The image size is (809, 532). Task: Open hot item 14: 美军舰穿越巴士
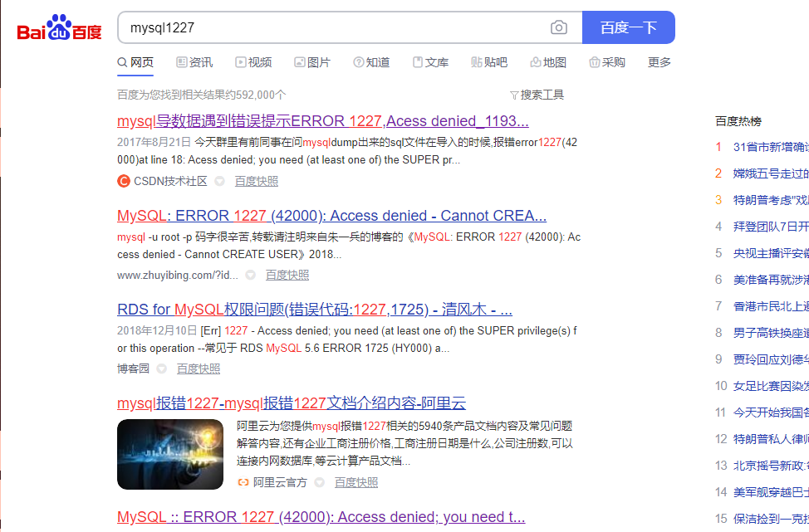(771, 492)
